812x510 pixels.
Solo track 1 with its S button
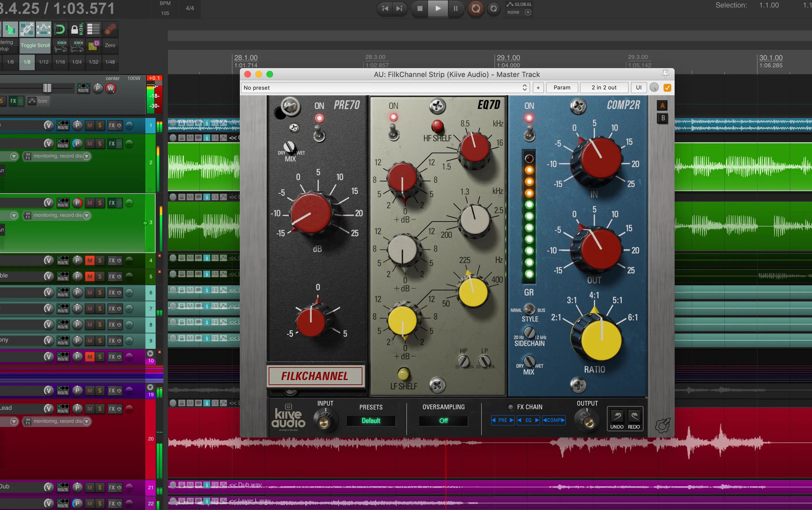point(100,125)
